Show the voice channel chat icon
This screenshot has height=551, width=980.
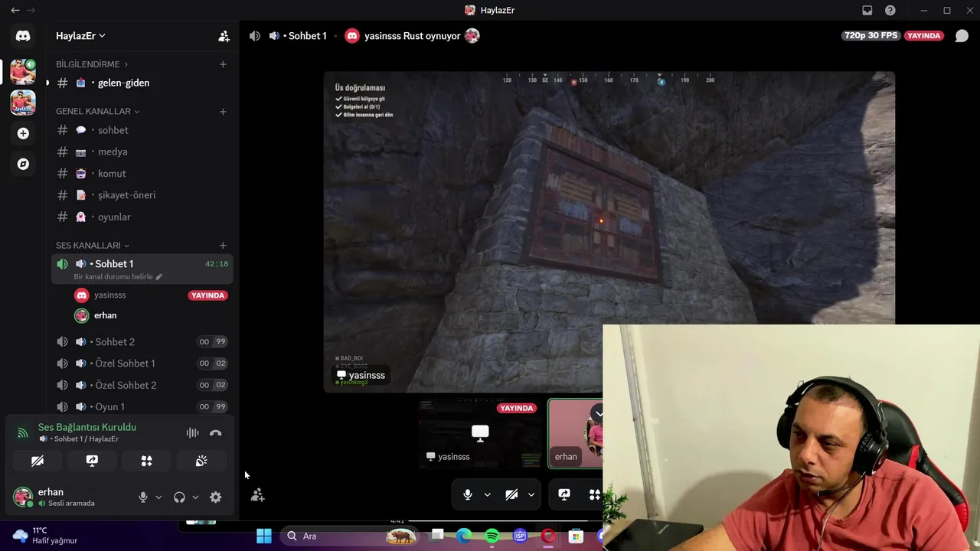[x=962, y=36]
